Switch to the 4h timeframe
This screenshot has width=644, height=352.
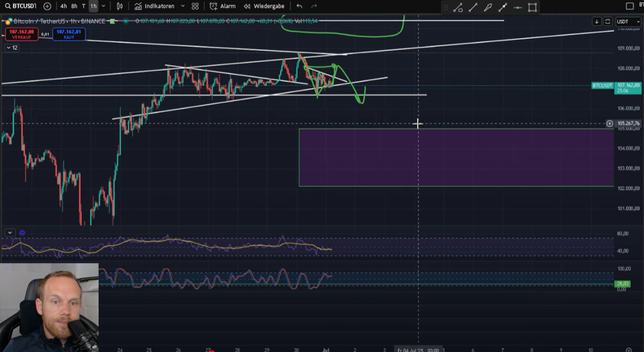(x=64, y=6)
